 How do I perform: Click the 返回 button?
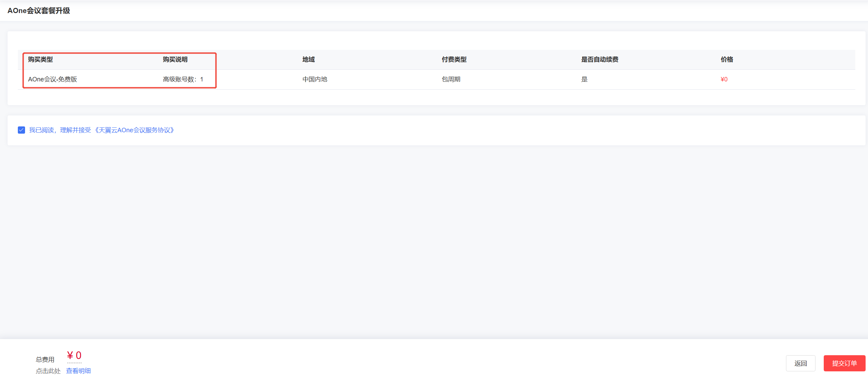coord(800,363)
